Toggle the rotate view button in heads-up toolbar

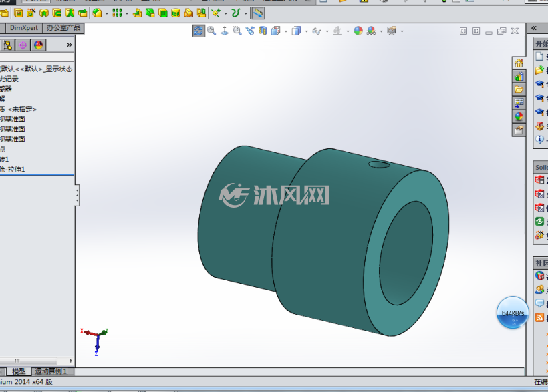tap(198, 31)
